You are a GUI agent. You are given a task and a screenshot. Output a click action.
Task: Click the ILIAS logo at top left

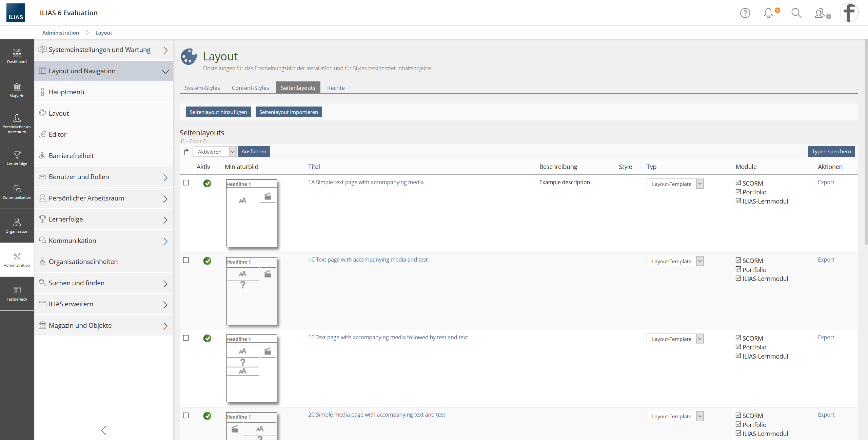point(16,13)
